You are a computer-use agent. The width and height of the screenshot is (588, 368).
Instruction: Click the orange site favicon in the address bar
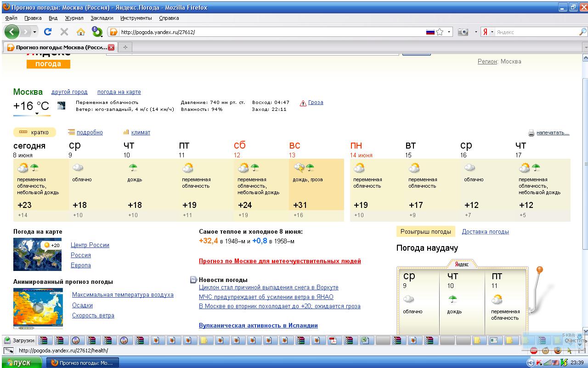pyautogui.click(x=113, y=32)
